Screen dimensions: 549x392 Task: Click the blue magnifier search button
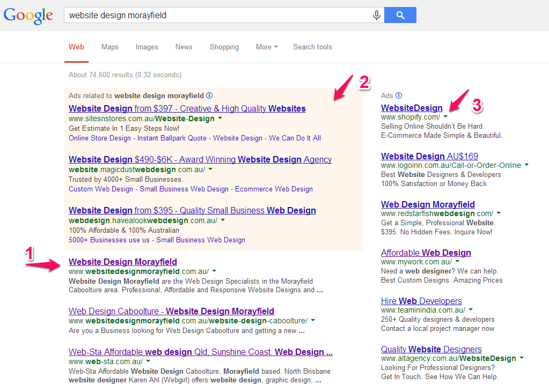pyautogui.click(x=400, y=15)
